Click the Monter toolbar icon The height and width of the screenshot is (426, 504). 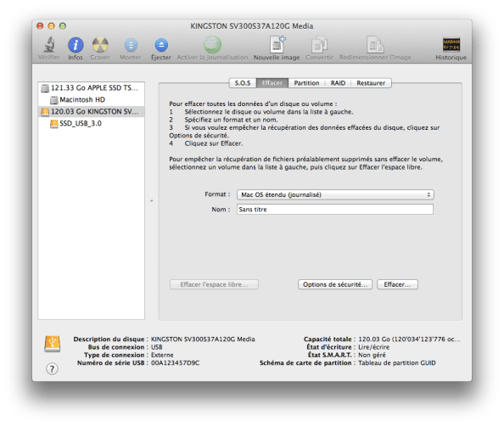131,45
